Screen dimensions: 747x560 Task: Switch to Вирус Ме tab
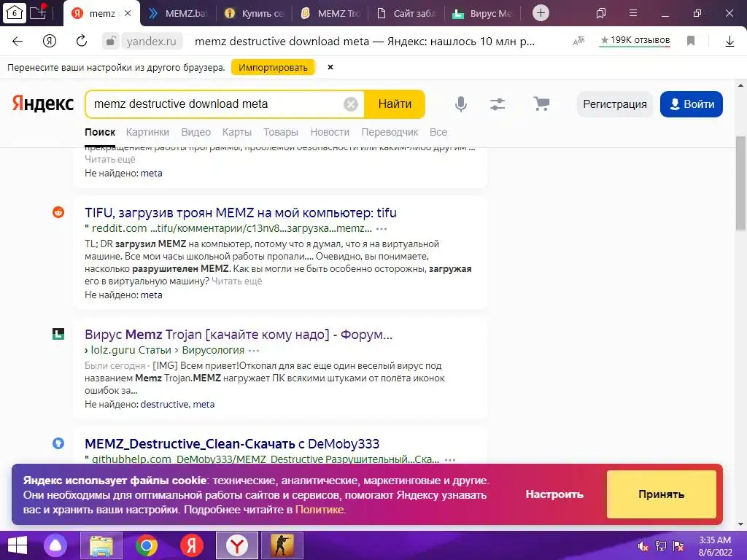[483, 13]
